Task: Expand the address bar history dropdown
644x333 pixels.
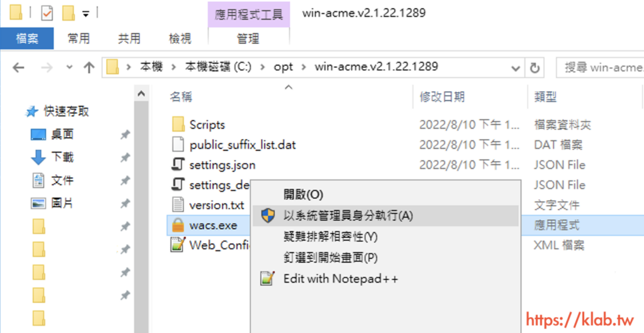Action: [x=516, y=68]
